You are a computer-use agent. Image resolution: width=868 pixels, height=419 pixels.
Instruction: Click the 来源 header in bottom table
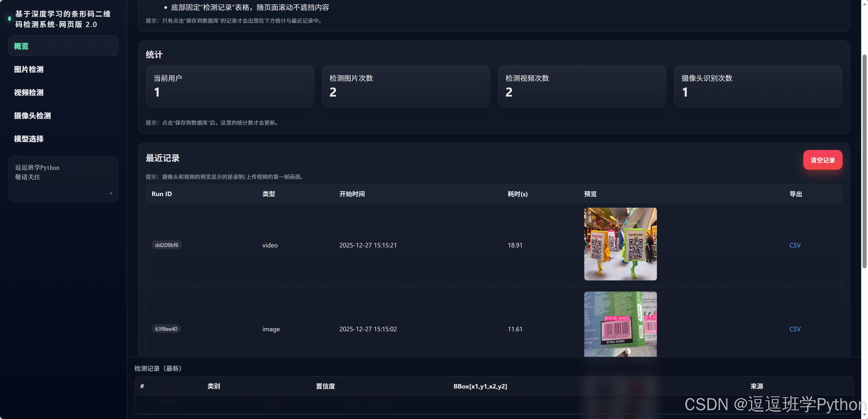pyautogui.click(x=757, y=386)
